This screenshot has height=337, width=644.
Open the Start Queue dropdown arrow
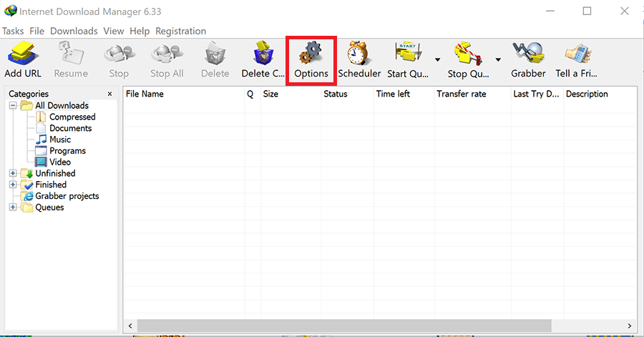coord(438,60)
